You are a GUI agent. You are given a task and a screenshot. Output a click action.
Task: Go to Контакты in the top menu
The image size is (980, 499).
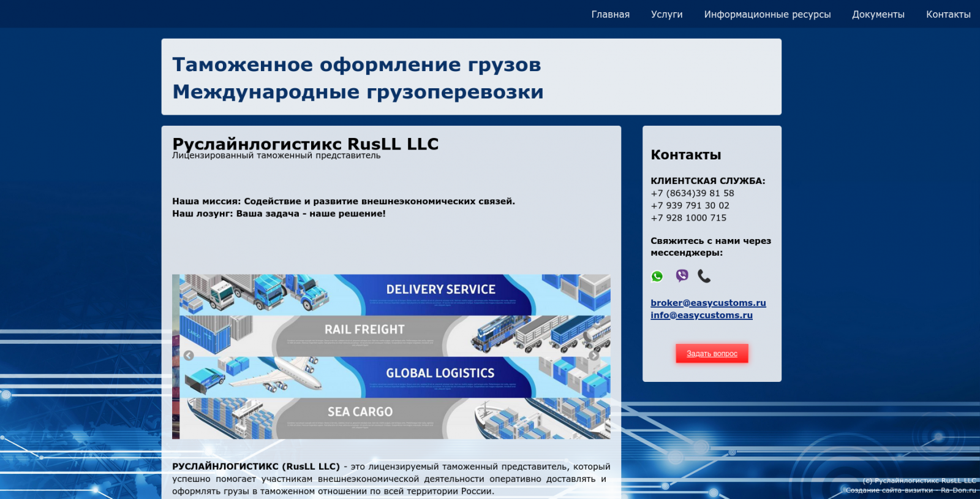click(948, 14)
